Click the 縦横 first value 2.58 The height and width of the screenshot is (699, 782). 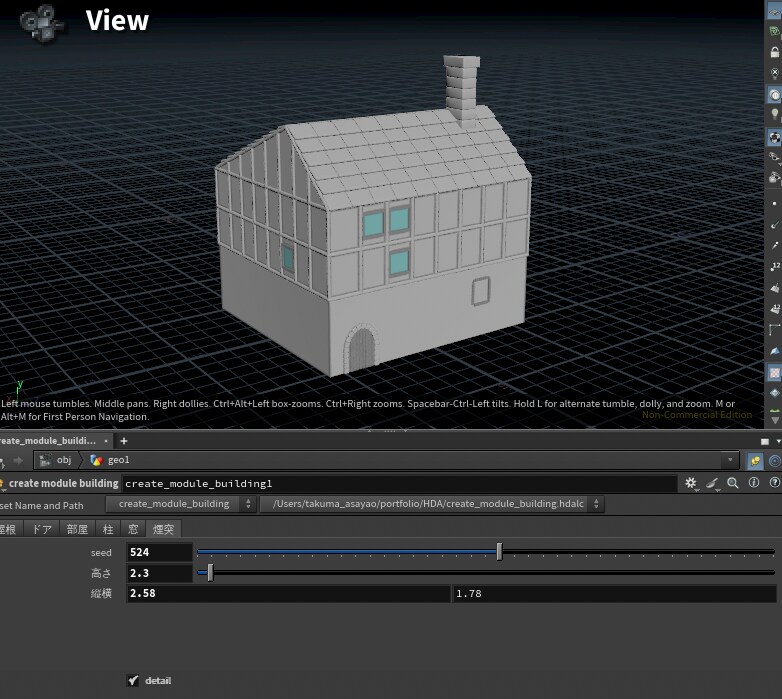click(288, 593)
